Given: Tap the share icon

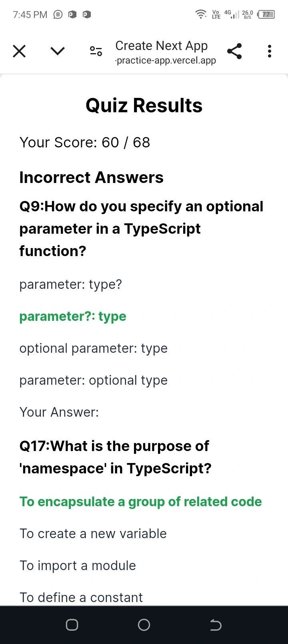Looking at the screenshot, I should click(234, 51).
